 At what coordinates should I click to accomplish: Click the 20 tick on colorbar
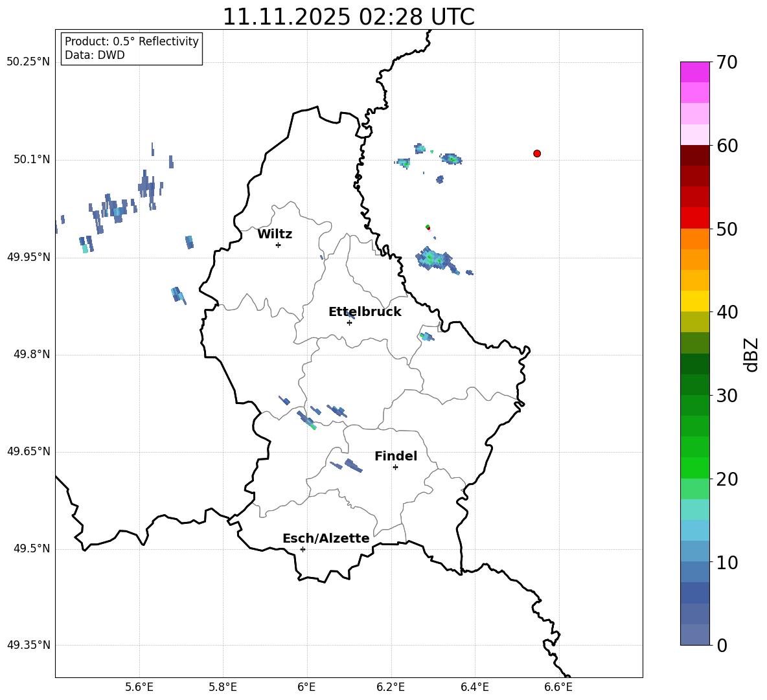[727, 479]
